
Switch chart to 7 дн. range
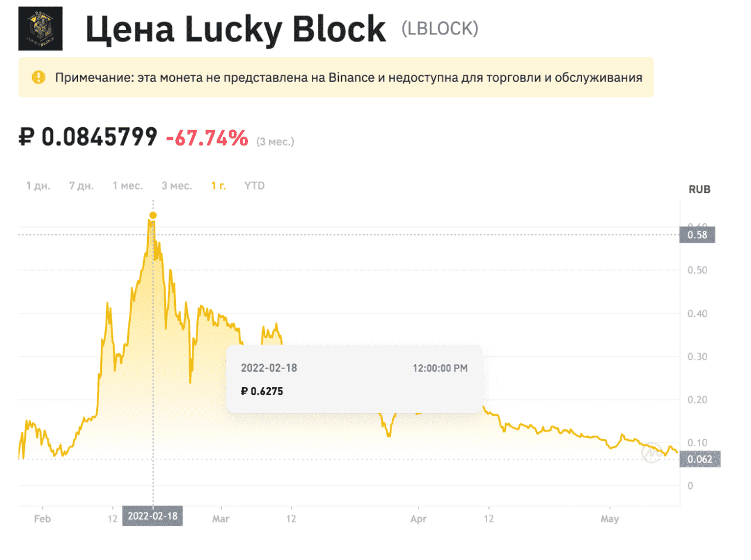(81, 186)
